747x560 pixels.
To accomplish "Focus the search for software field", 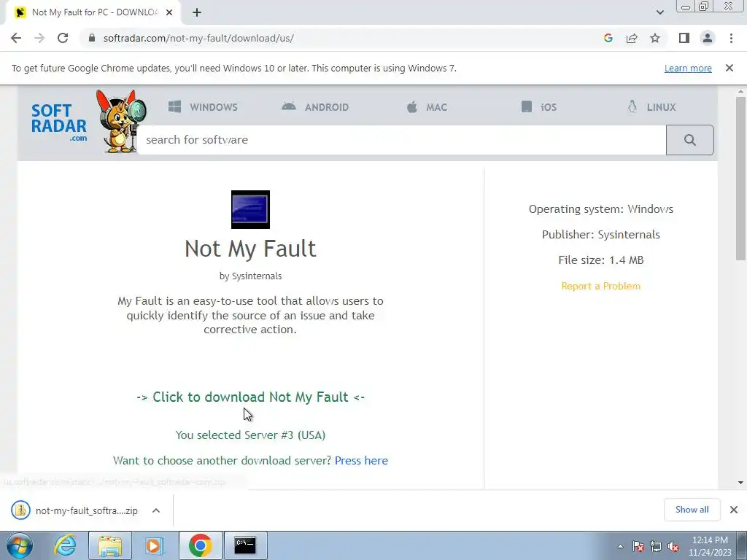I will pos(402,140).
